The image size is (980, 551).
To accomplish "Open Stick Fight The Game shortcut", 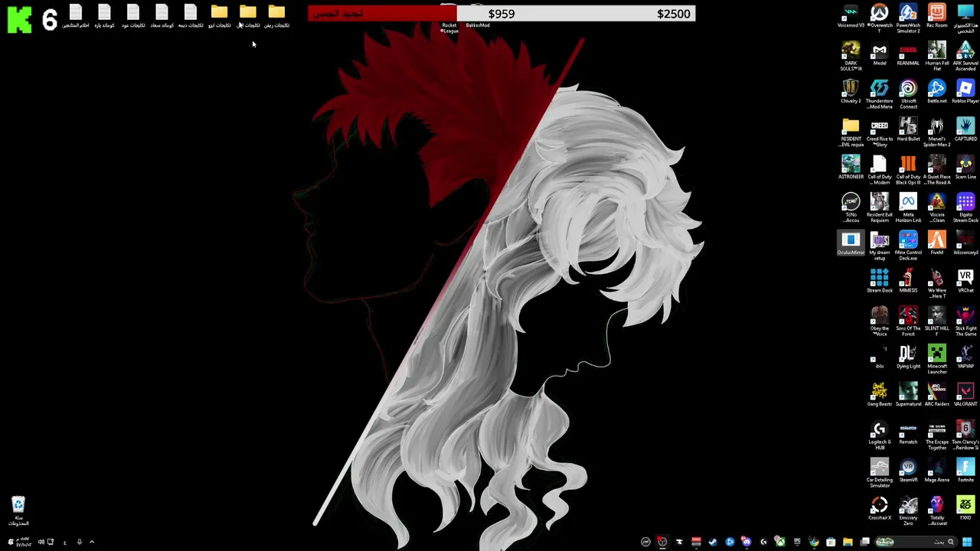I will point(965,321).
